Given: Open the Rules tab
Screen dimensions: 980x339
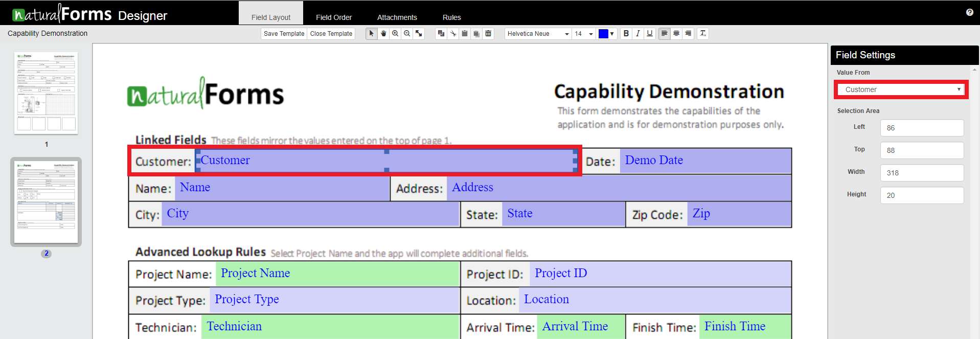Looking at the screenshot, I should tap(452, 17).
